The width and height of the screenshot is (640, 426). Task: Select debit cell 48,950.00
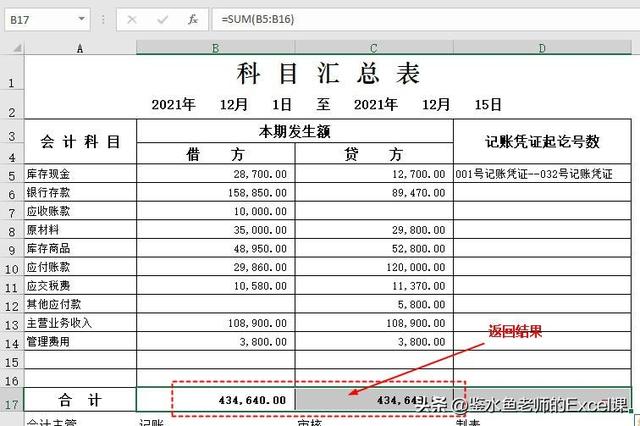[x=216, y=248]
